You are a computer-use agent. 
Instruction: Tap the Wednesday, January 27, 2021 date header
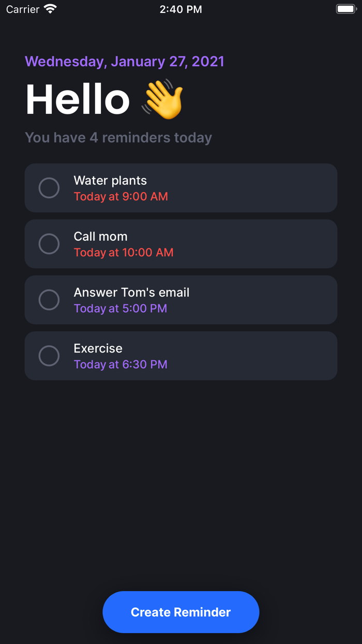point(125,62)
